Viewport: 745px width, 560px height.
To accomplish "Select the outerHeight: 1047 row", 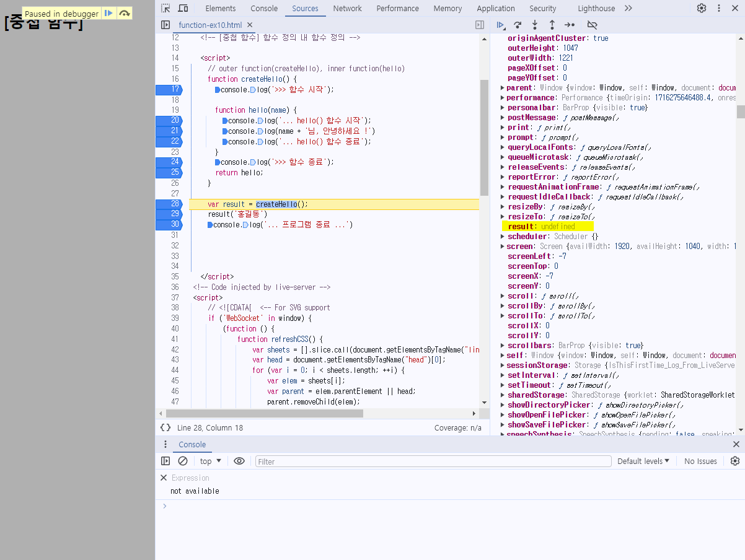I will 542,48.
